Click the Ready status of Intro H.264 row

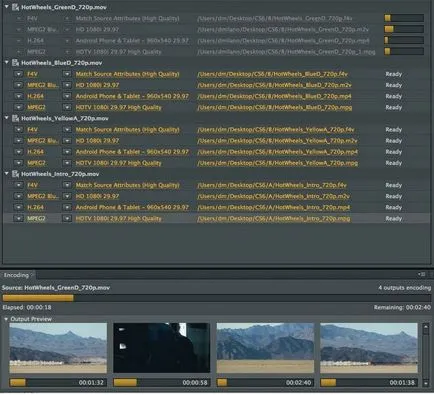pyautogui.click(x=394, y=207)
